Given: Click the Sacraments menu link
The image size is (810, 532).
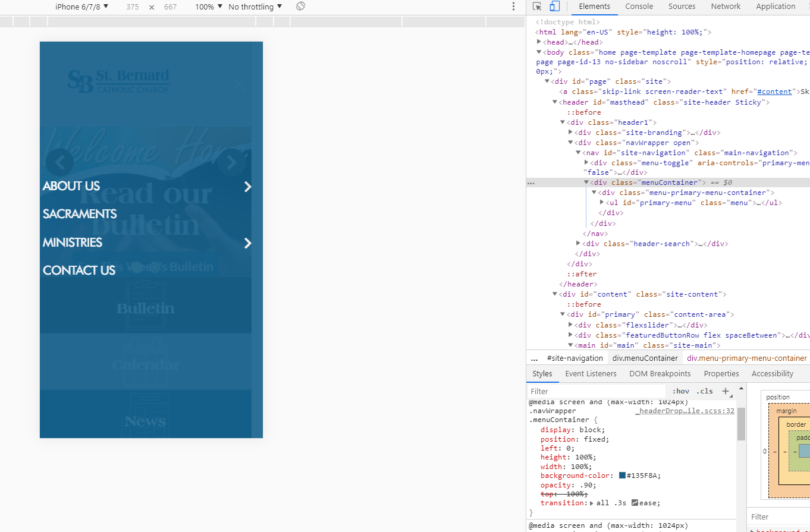Looking at the screenshot, I should pos(80,214).
